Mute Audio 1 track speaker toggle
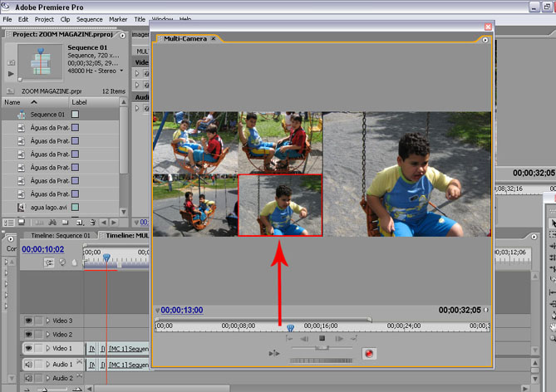 click(27, 364)
